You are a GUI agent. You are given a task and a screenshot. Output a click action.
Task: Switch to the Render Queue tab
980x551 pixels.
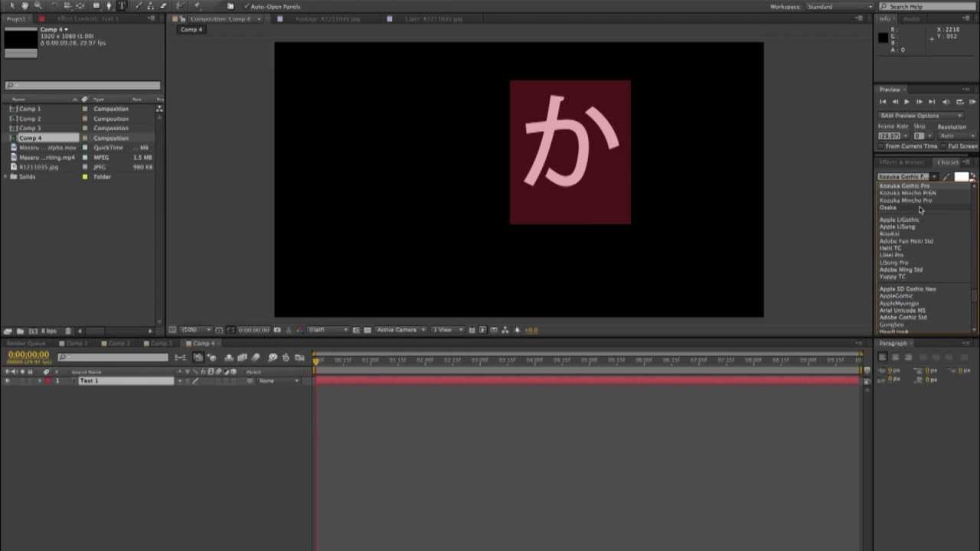coord(27,344)
